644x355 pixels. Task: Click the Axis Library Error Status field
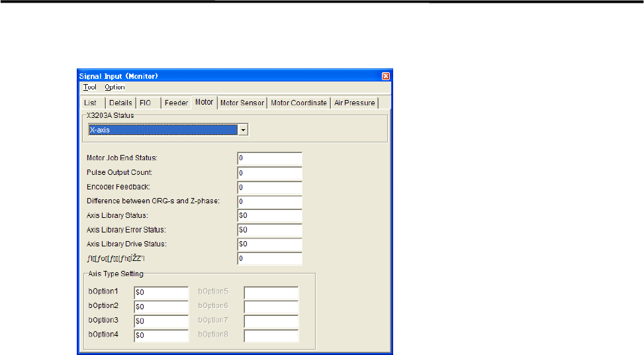pyautogui.click(x=269, y=230)
